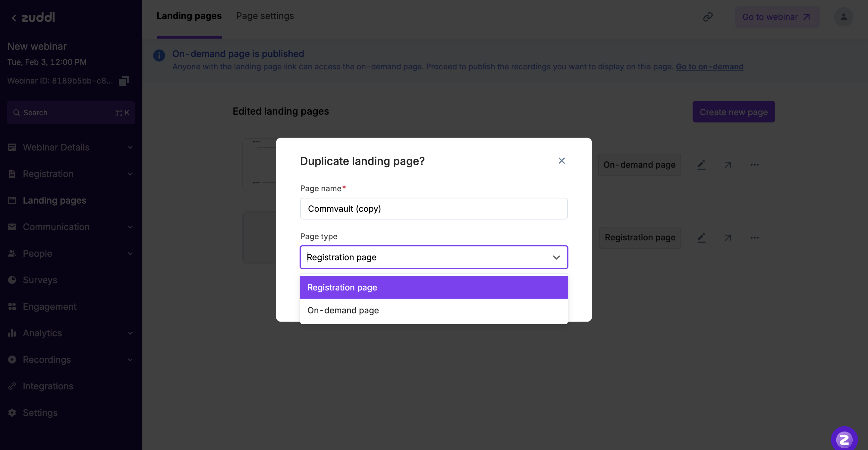The width and height of the screenshot is (868, 450).
Task: Collapse the Page type dropdown chevron
Action: [556, 258]
